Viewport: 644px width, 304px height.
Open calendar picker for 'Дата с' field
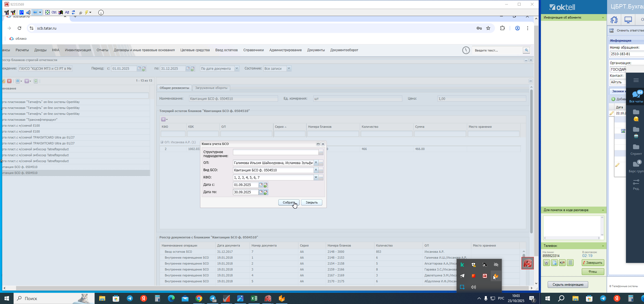click(x=261, y=185)
